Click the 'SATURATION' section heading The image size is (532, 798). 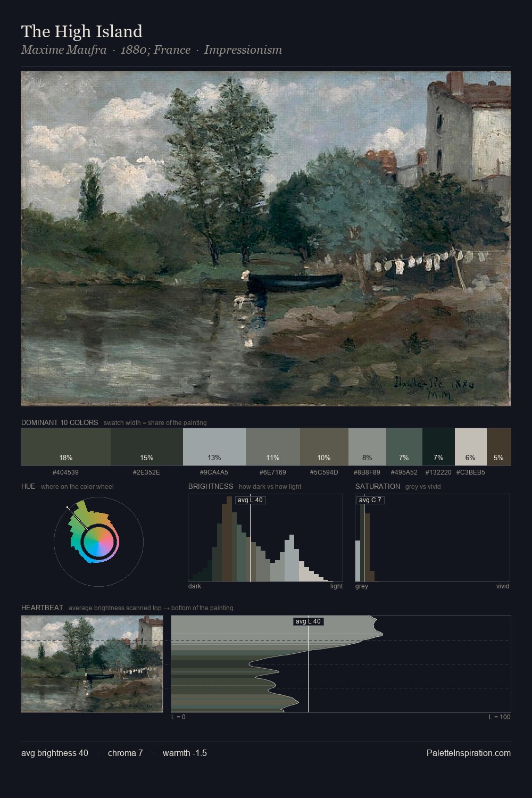(x=378, y=487)
